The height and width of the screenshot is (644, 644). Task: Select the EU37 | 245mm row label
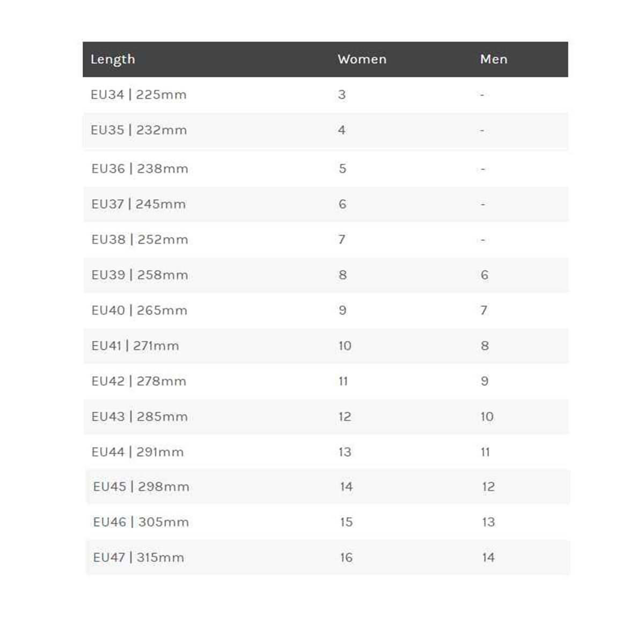tap(138, 204)
